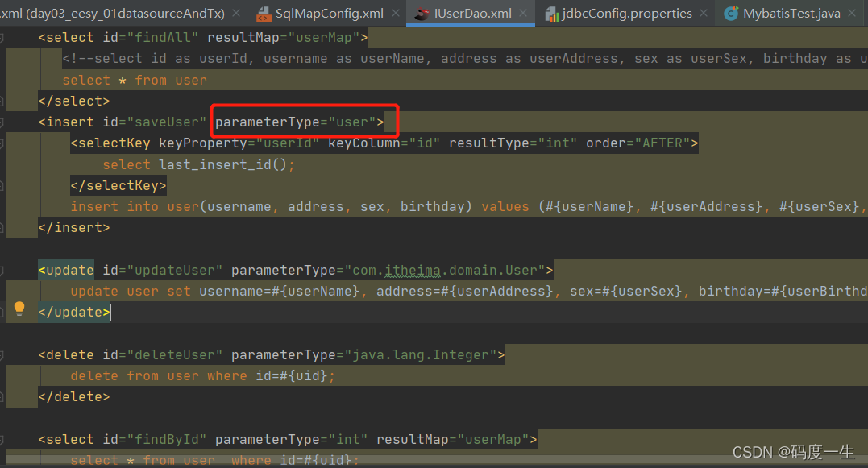Click id="updateUser" attribute

click(x=163, y=271)
